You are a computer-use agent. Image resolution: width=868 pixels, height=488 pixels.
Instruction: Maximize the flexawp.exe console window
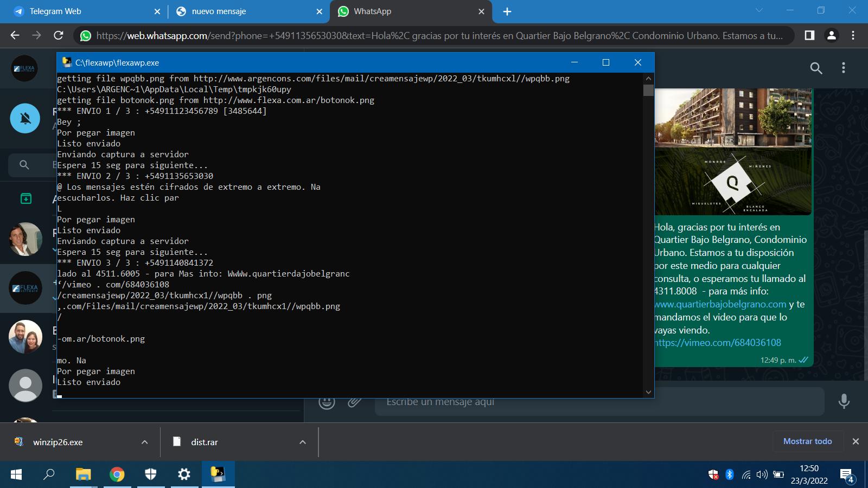[606, 62]
